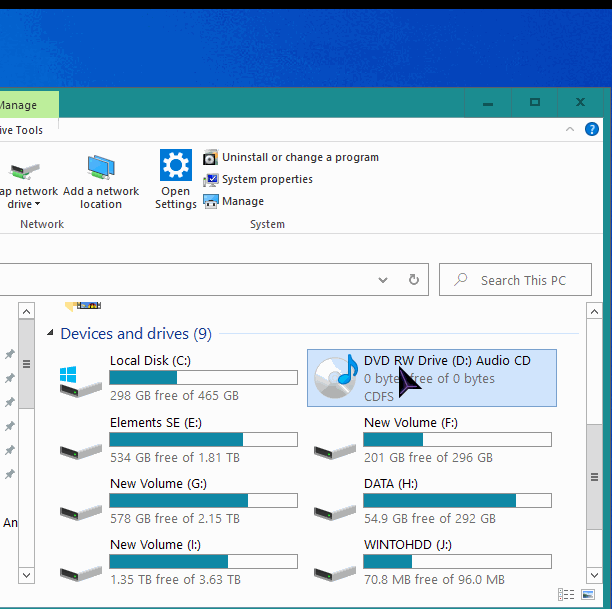Click the blue Help question mark icon
This screenshot has width=612, height=609.
point(592,130)
